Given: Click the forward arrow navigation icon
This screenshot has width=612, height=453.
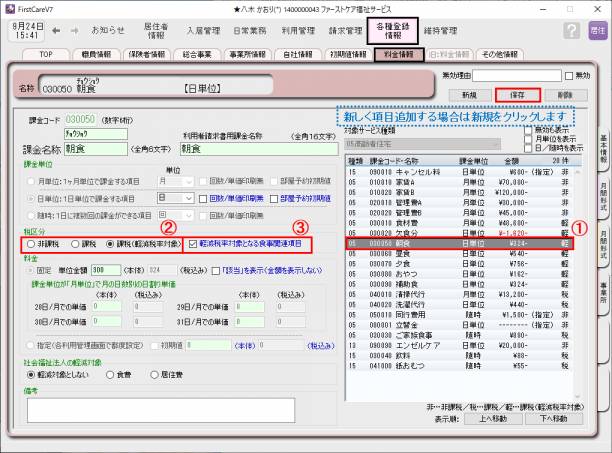Looking at the screenshot, I should coord(75,31).
